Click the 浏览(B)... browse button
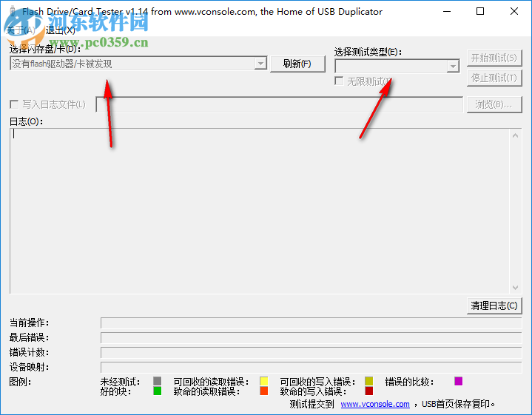 (x=494, y=104)
